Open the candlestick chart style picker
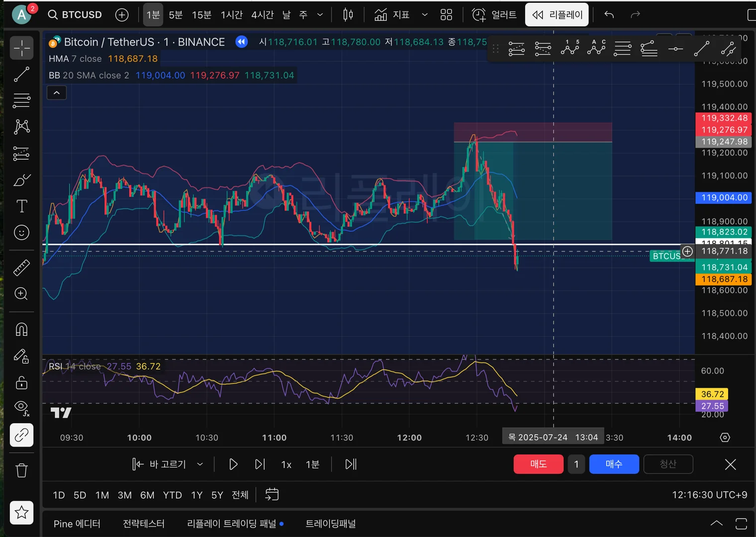 [x=348, y=15]
